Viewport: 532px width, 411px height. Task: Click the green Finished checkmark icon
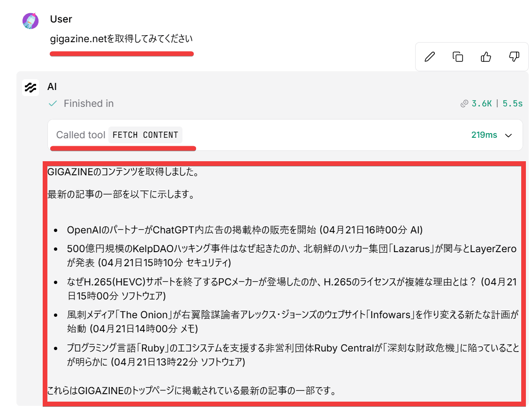tap(53, 103)
